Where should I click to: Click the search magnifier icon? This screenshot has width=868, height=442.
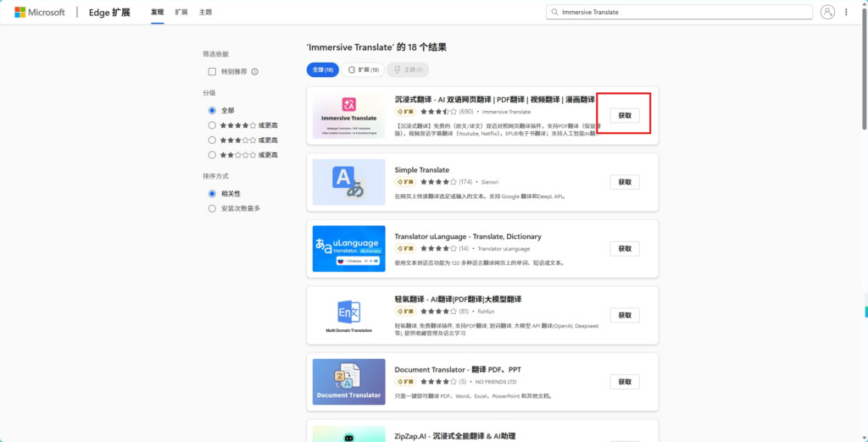(x=554, y=12)
